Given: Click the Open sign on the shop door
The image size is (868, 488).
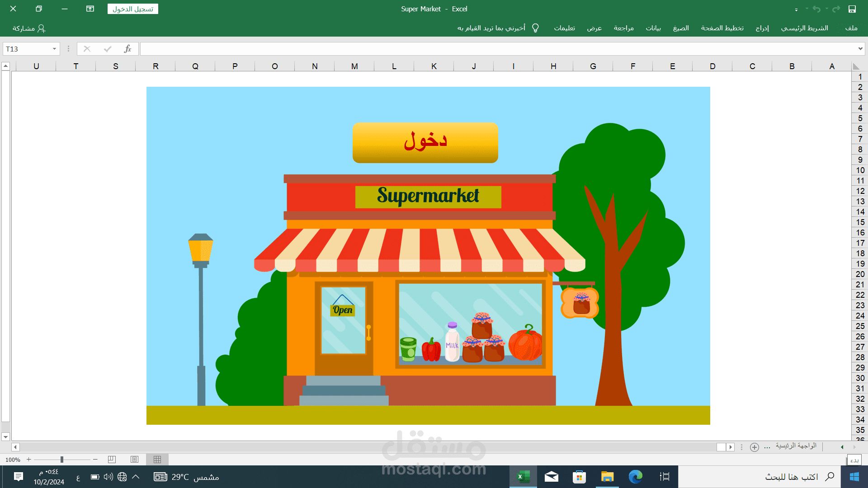Looking at the screenshot, I should [343, 310].
